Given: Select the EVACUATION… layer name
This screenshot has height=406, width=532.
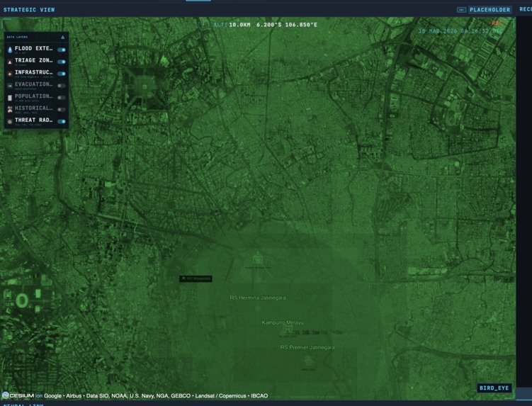Looking at the screenshot, I should 33,84.
